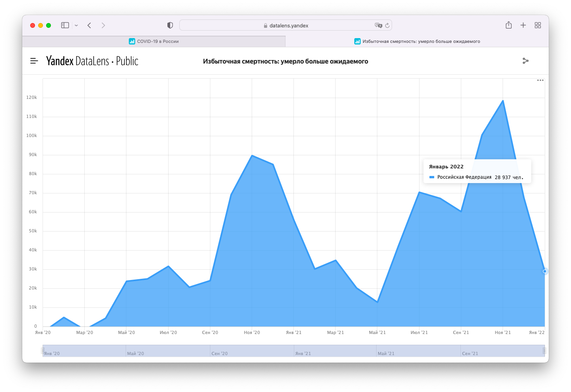Click the Ноя '20 axis label
The height and width of the screenshot is (392, 571).
pos(252,332)
